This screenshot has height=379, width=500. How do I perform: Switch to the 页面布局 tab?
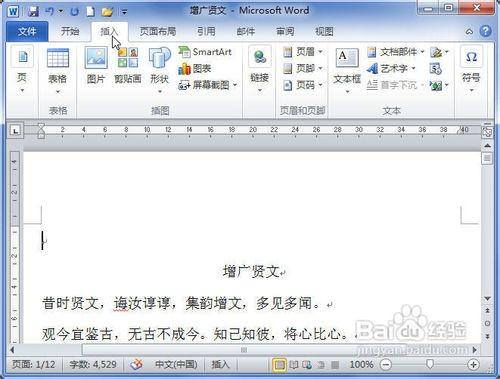point(158,32)
